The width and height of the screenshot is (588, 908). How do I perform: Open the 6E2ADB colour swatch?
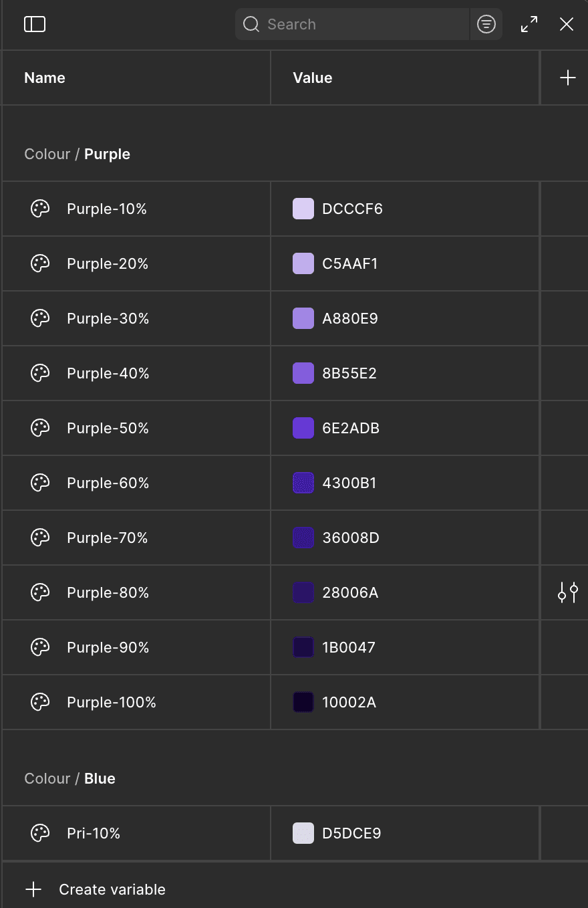click(x=303, y=428)
